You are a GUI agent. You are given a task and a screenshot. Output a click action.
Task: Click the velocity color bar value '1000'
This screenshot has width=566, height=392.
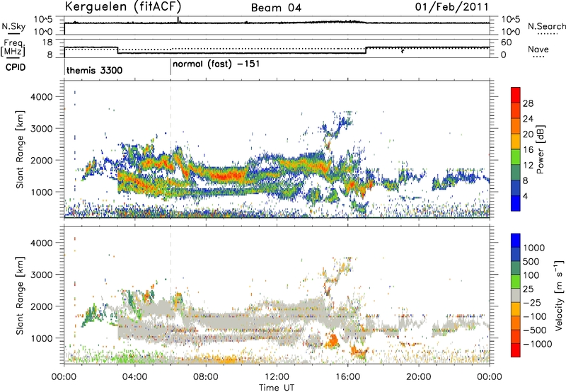[x=534, y=248]
